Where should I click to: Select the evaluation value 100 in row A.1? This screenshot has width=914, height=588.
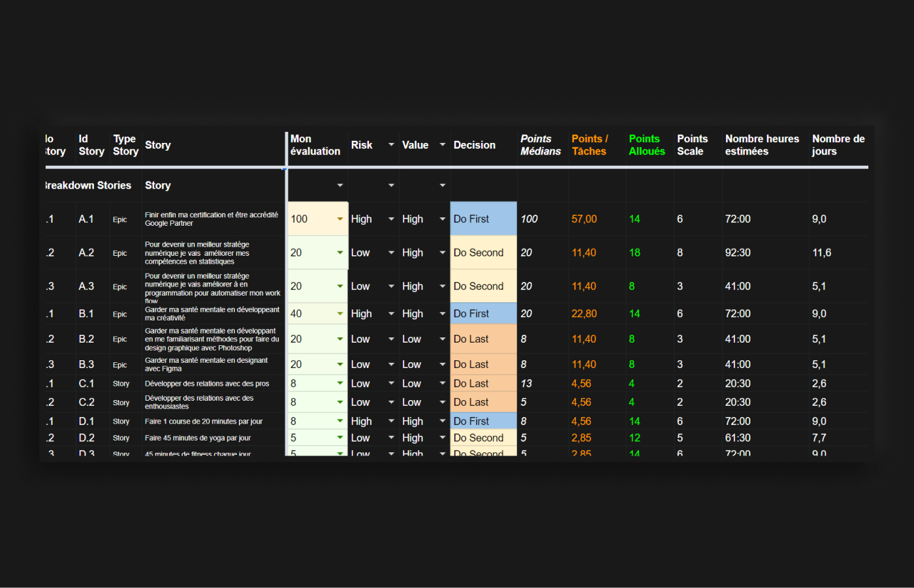[299, 219]
